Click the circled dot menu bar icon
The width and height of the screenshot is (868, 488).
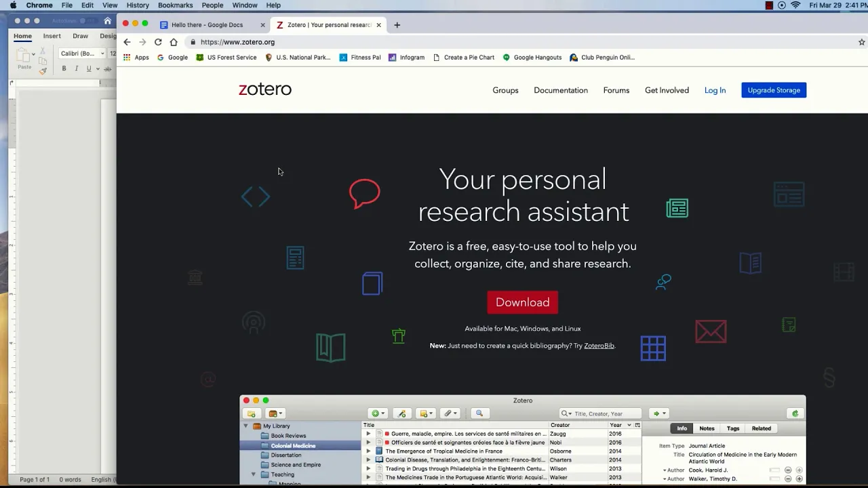(x=782, y=5)
